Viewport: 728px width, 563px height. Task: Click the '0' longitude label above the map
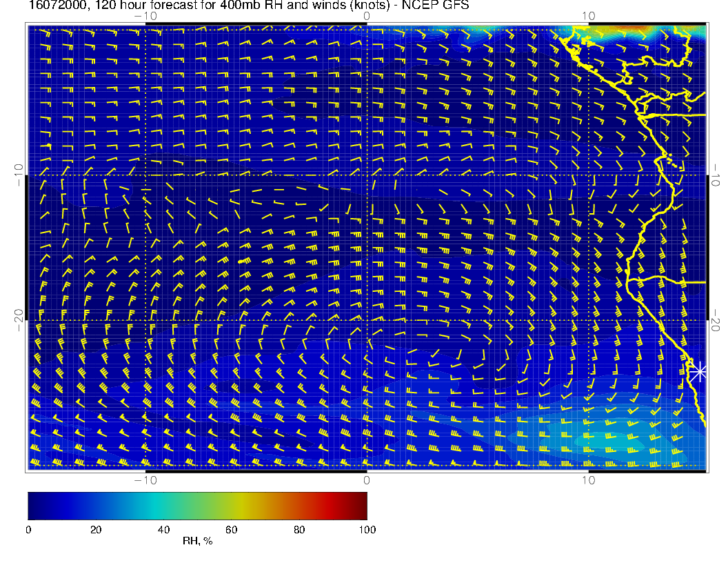coord(367,17)
